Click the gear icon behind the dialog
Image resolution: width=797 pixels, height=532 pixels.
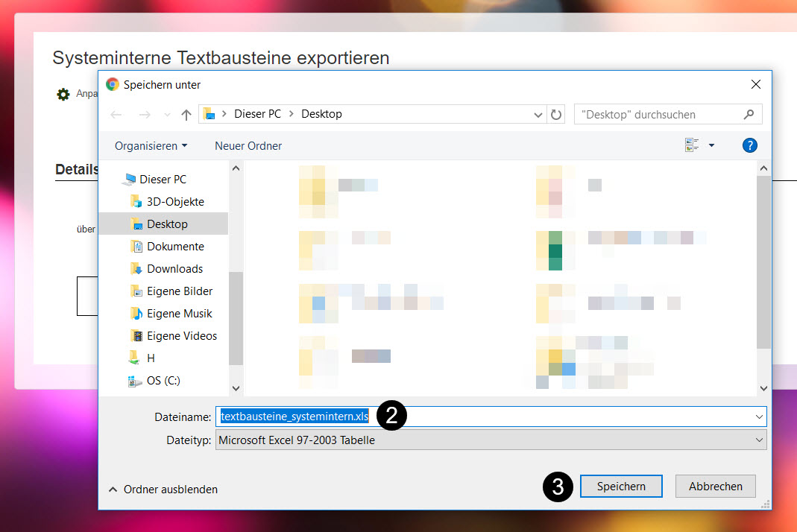[x=63, y=95]
